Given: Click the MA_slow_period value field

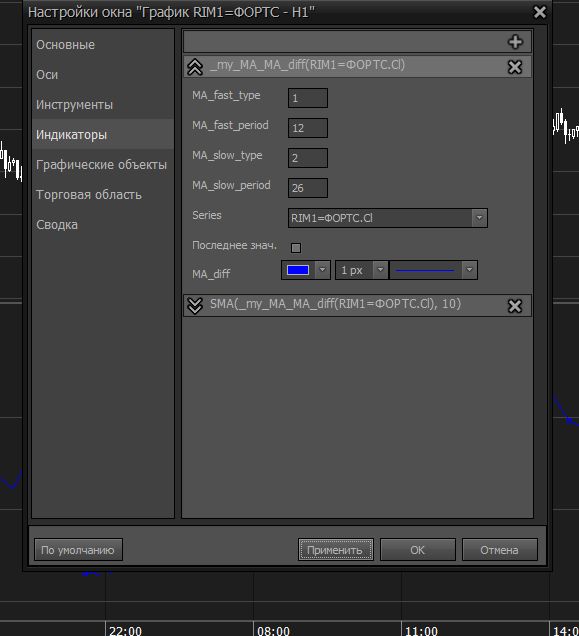Looking at the screenshot, I should pyautogui.click(x=308, y=188).
